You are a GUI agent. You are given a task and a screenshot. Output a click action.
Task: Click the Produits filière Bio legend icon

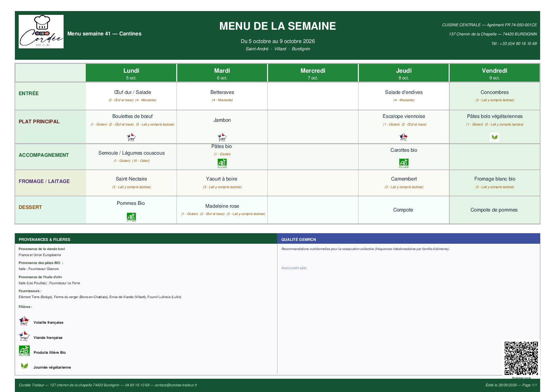click(x=24, y=351)
